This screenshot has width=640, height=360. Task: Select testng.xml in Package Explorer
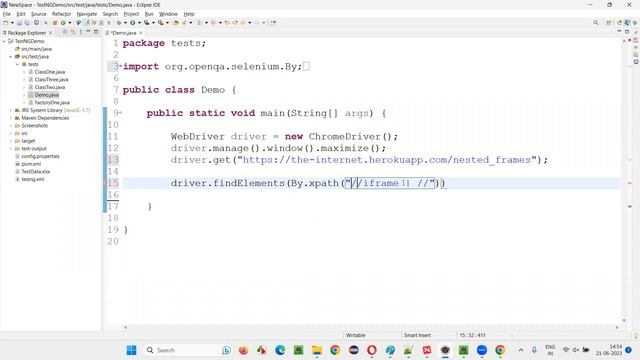click(33, 179)
